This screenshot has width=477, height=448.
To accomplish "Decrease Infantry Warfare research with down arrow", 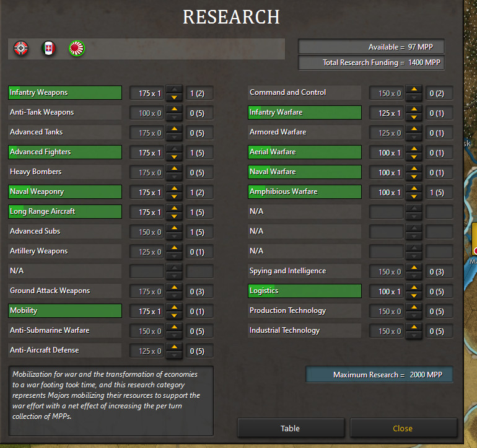I will [x=414, y=117].
